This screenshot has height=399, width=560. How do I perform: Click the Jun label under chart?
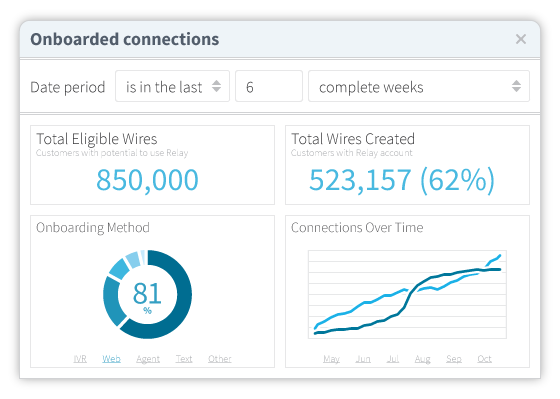(x=363, y=358)
